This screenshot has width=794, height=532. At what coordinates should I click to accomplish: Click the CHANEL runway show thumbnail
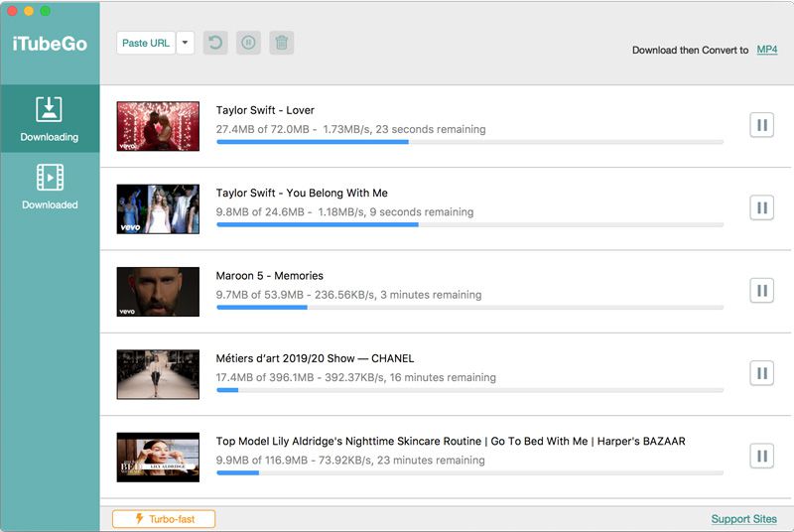click(x=158, y=374)
